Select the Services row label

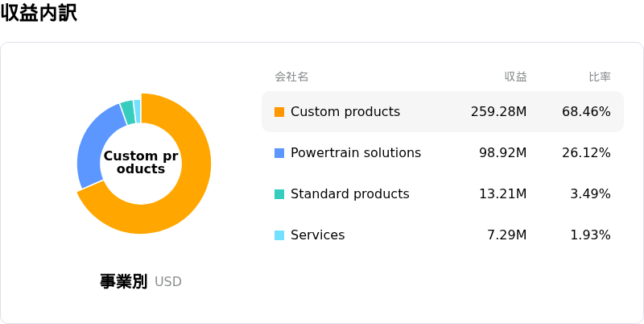point(318,235)
